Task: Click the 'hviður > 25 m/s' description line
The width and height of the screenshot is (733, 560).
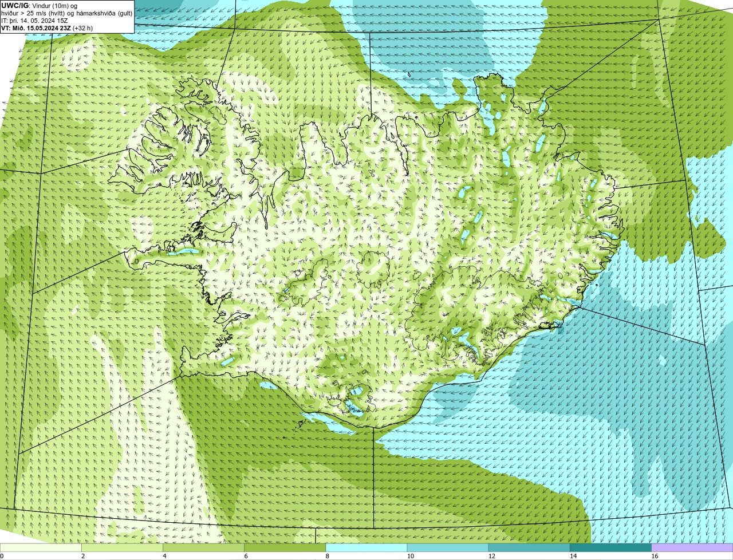Action: click(67, 13)
